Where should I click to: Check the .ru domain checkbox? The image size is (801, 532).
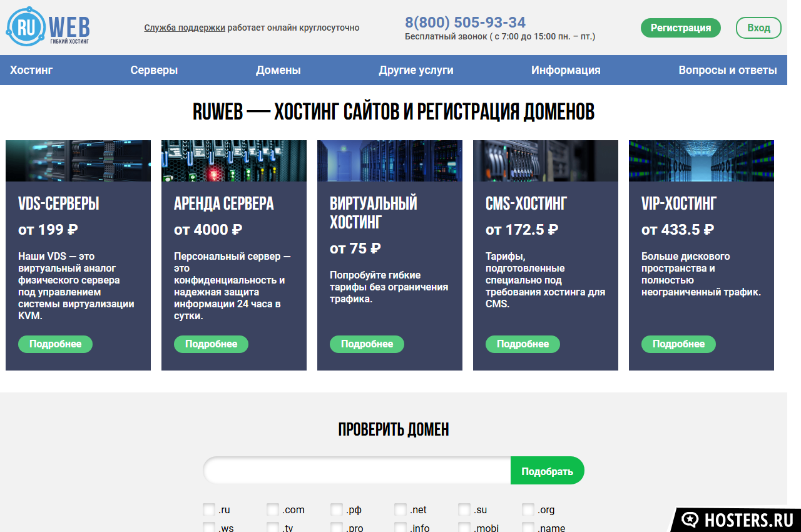209,509
